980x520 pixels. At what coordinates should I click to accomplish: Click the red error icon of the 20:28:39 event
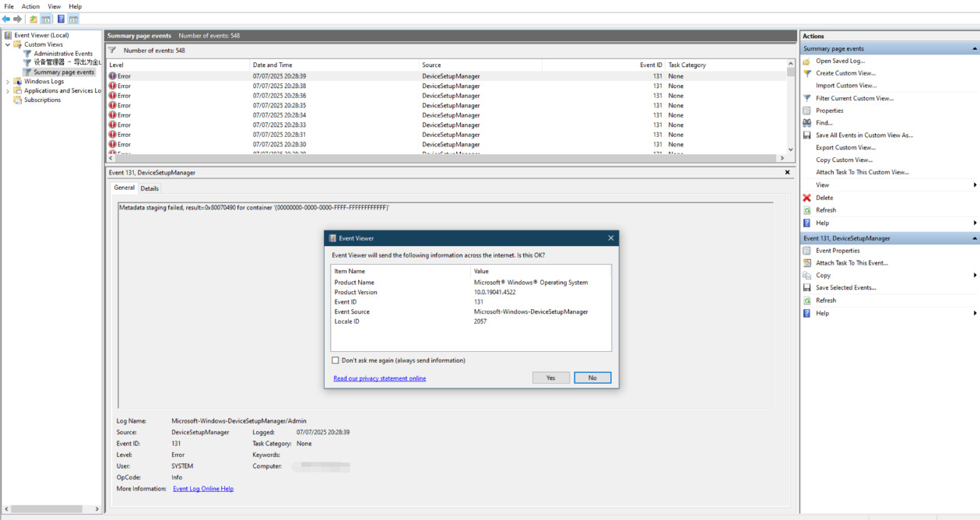pos(112,76)
